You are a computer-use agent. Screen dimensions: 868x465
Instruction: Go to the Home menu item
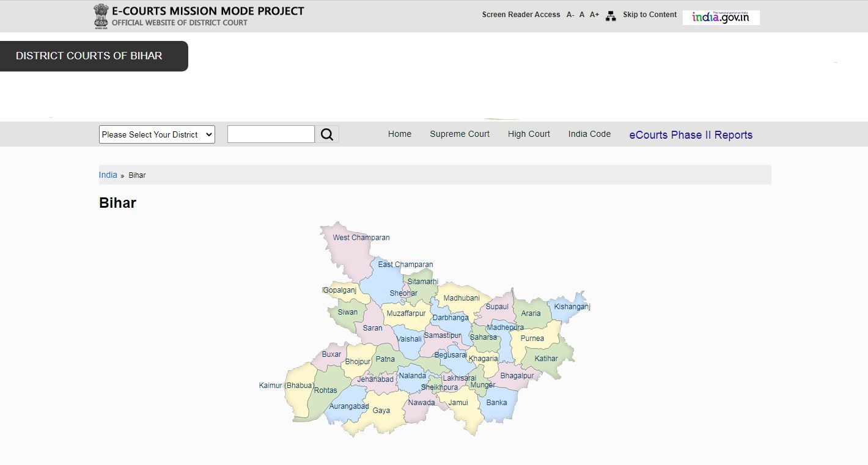400,134
